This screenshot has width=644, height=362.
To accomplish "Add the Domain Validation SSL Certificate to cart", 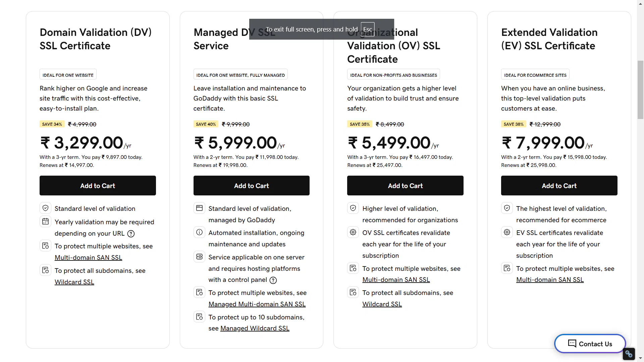I will click(98, 186).
